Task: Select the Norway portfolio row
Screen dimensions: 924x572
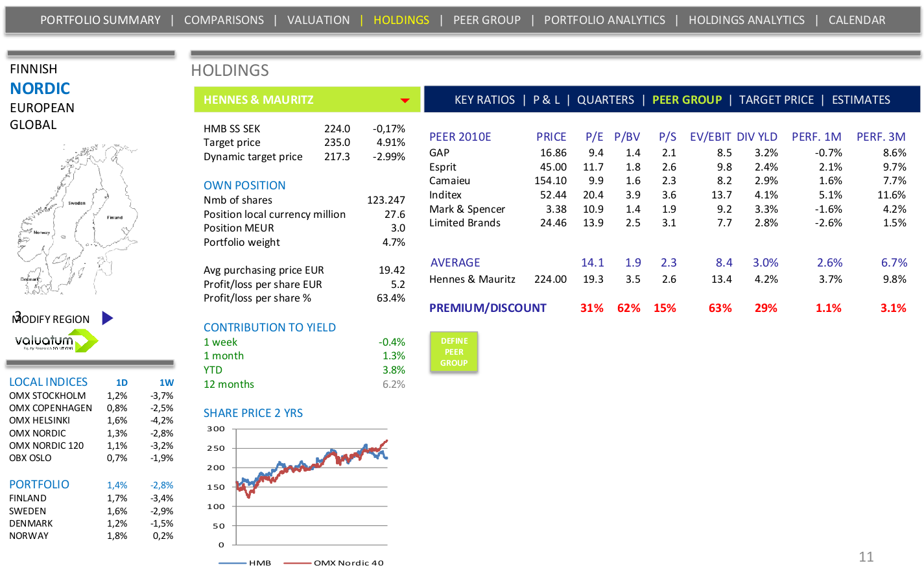Action: (x=91, y=536)
